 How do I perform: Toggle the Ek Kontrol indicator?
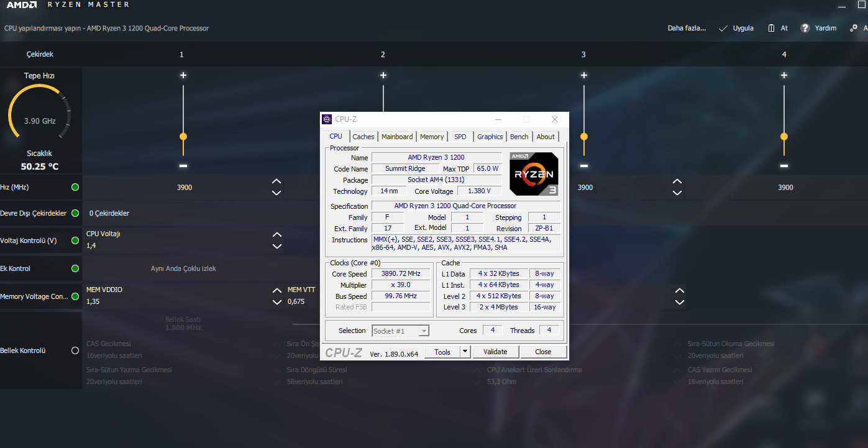pyautogui.click(x=75, y=268)
